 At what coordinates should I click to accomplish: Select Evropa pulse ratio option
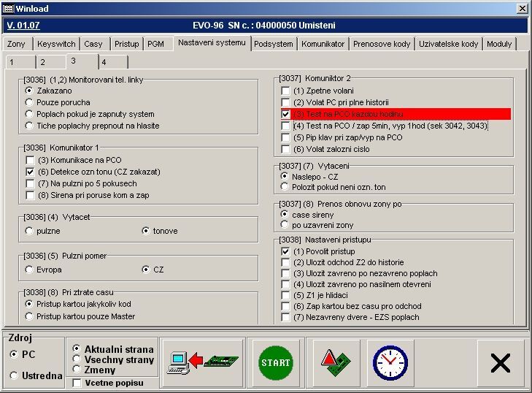(29, 270)
